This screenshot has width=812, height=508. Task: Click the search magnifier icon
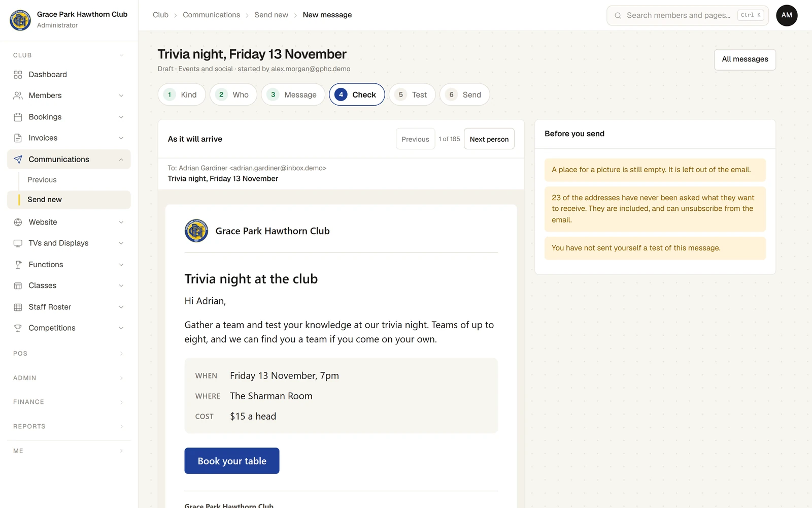[618, 15]
